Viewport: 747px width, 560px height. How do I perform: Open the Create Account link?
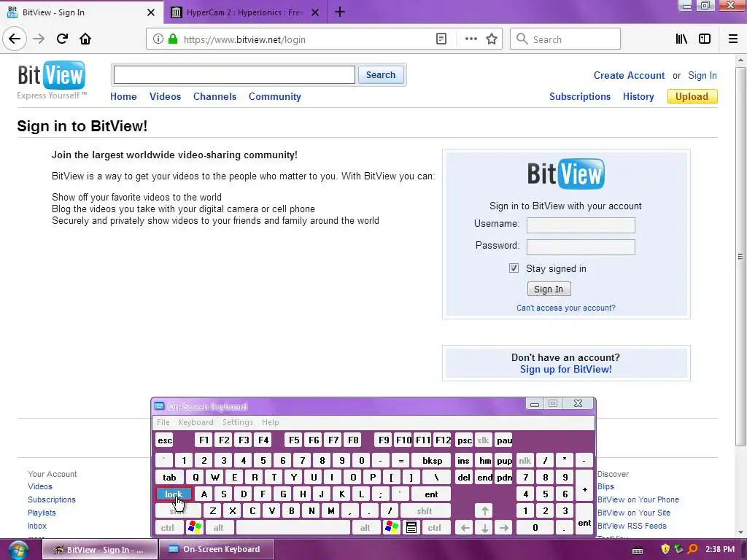629,75
